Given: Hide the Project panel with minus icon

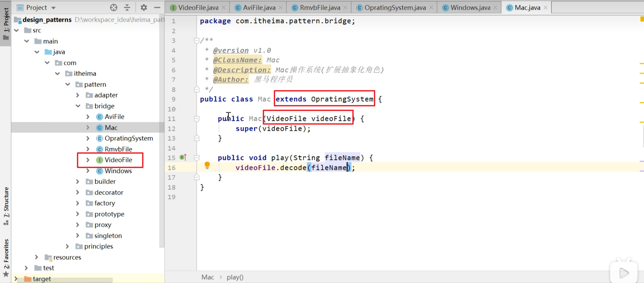Looking at the screenshot, I should tap(157, 7).
